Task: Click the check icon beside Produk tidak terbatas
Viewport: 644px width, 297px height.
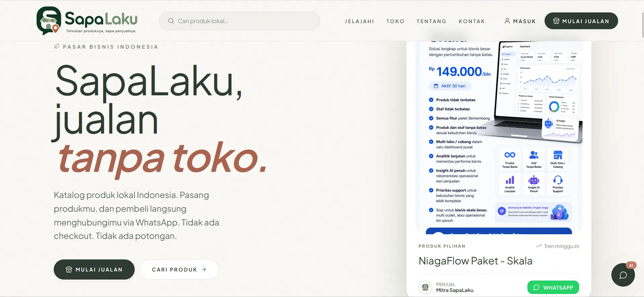Action: pyautogui.click(x=431, y=100)
